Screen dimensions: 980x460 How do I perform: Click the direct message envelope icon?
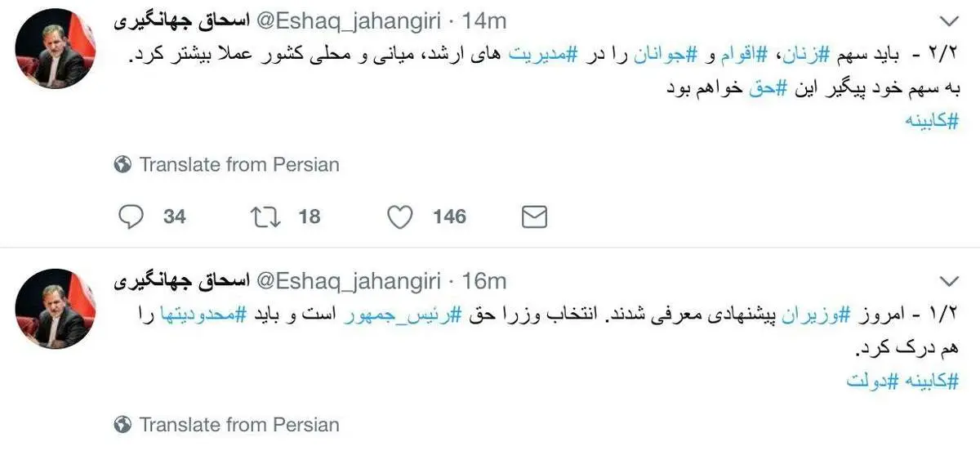pos(533,217)
